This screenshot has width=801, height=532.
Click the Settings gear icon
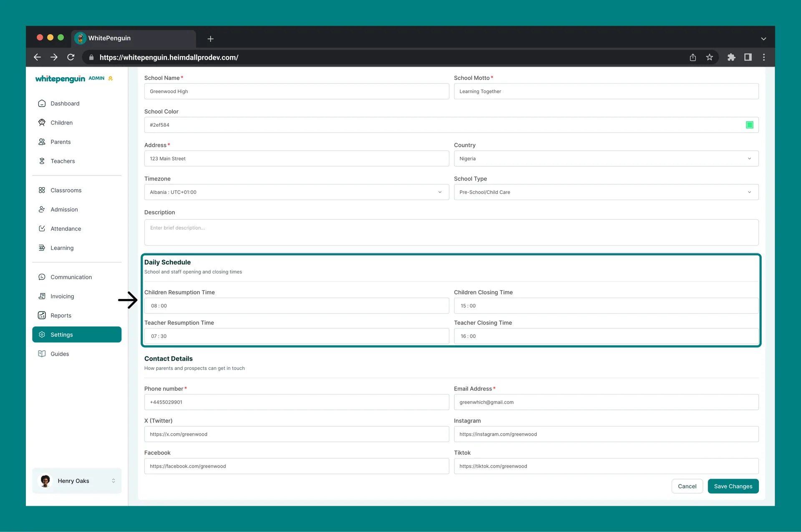(42, 334)
